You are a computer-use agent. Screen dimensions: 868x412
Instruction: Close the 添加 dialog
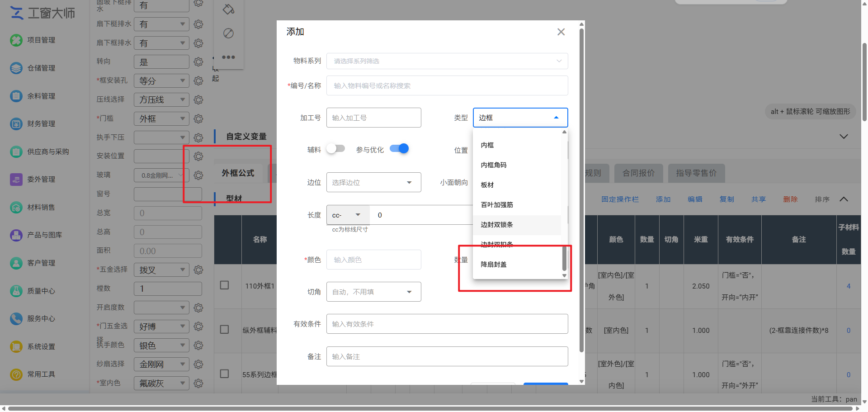click(561, 32)
